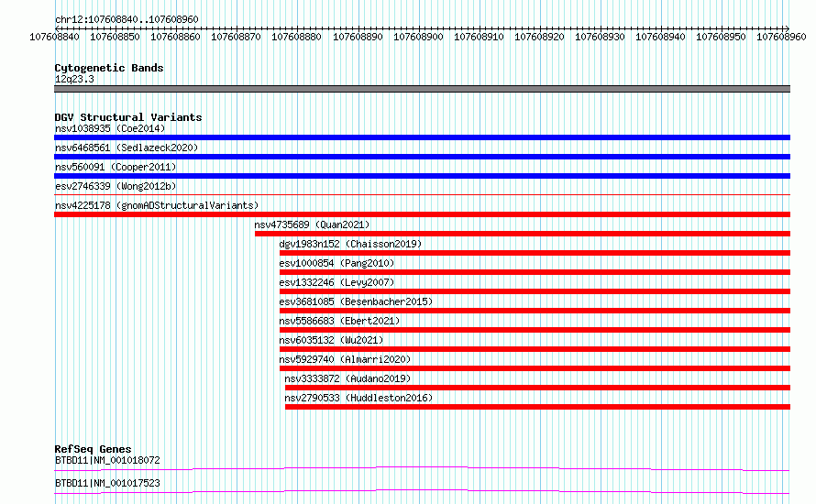The image size is (816, 504).
Task: Click the blue bar below nsv1038935
Action: 422,137
